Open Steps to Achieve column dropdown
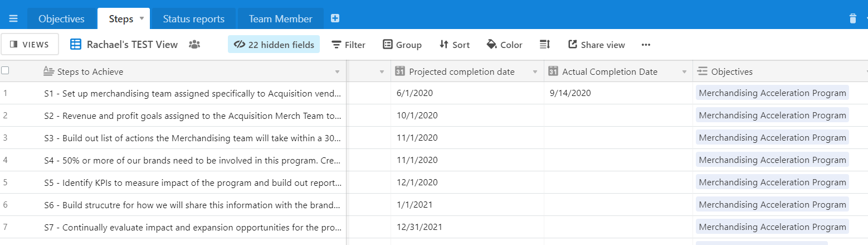 pos(337,72)
